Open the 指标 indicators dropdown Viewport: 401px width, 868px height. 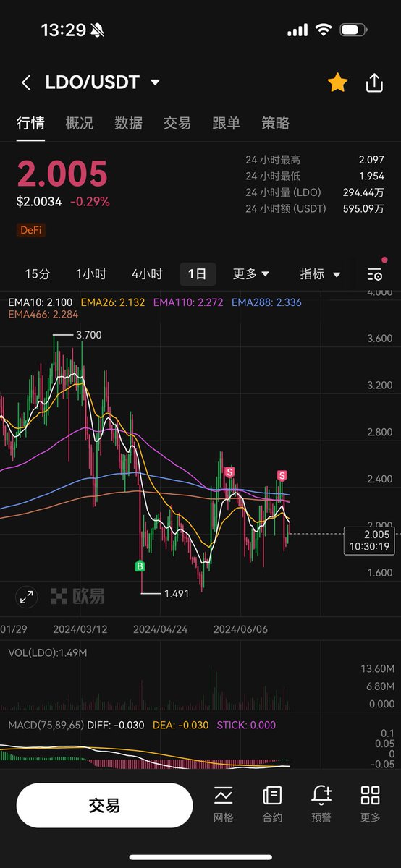pyautogui.click(x=320, y=274)
